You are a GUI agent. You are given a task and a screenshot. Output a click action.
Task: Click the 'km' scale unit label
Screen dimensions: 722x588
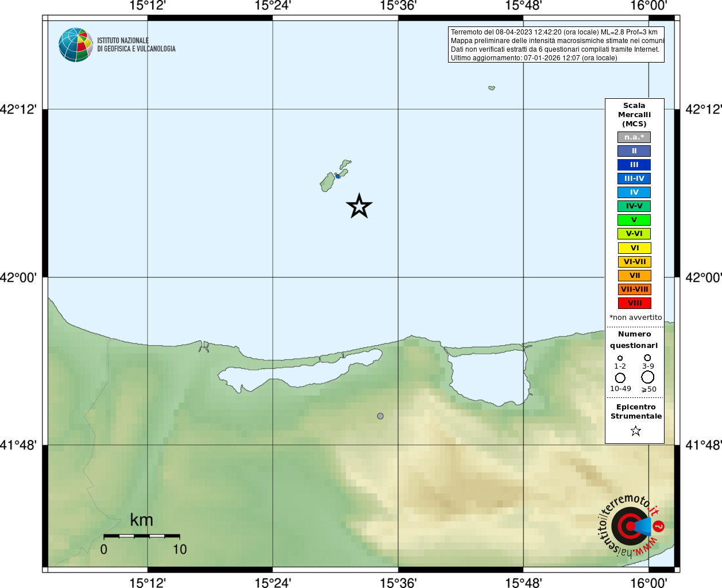141,520
